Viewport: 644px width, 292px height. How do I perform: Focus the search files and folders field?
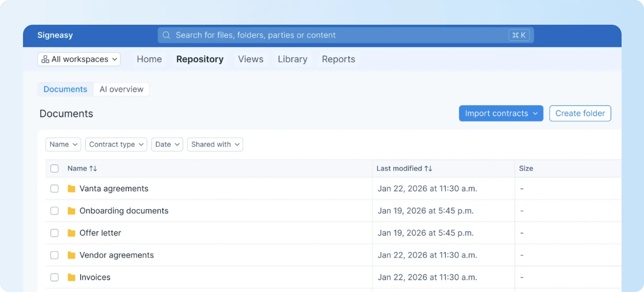[346, 35]
